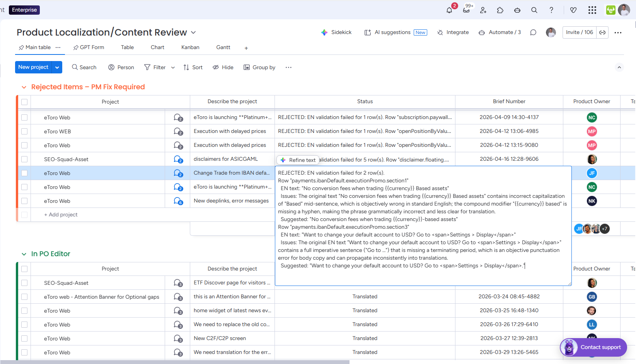Viewport: 636px width, 364px height.
Task: Switch to Chart view tab
Action: tap(157, 48)
